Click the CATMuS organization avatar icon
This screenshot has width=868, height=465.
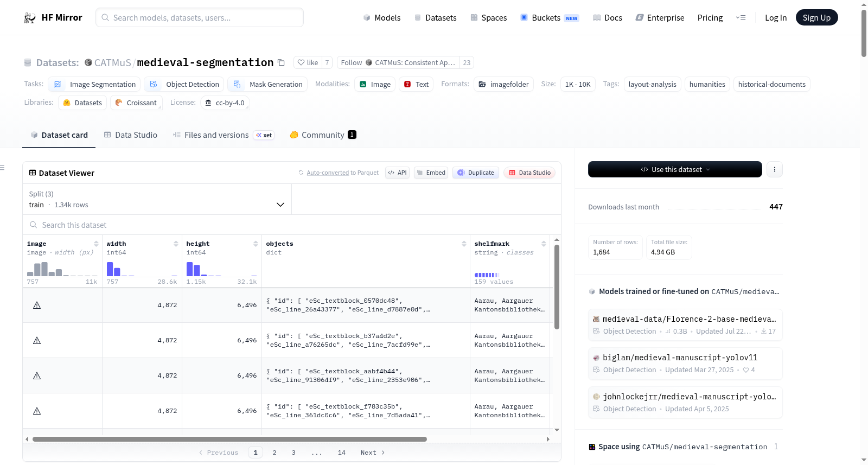pyautogui.click(x=88, y=62)
